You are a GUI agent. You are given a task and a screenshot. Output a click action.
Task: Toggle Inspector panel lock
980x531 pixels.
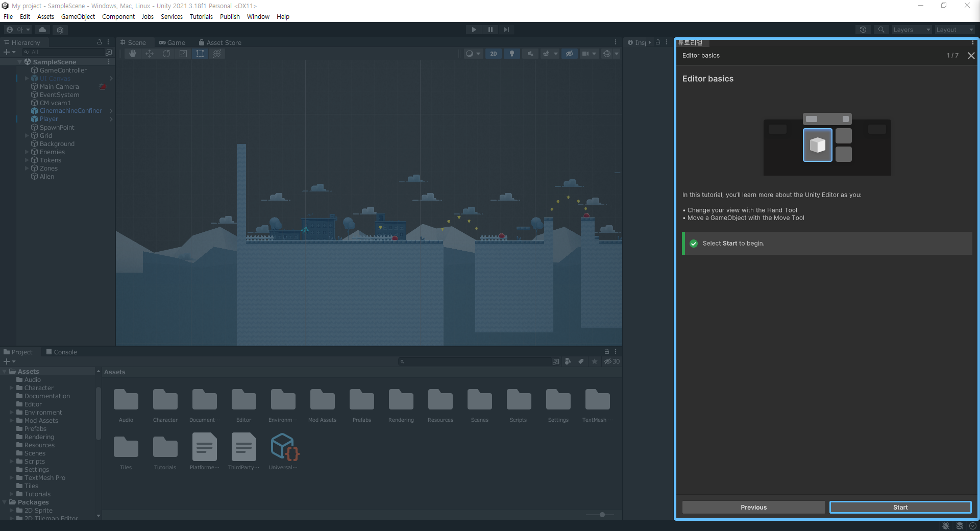point(658,42)
